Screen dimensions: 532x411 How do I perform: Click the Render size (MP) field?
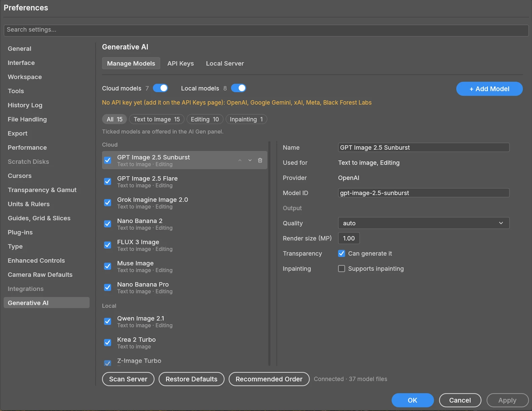pyautogui.click(x=349, y=238)
